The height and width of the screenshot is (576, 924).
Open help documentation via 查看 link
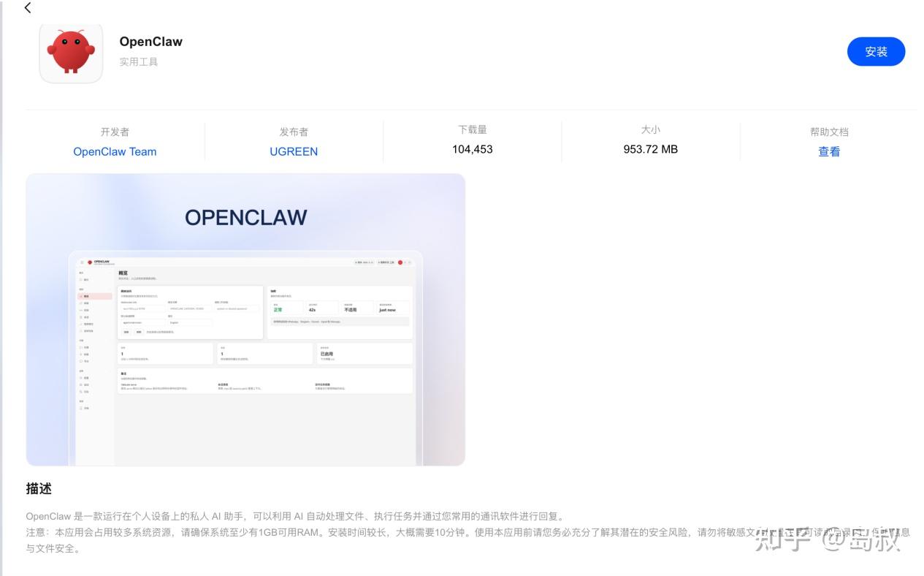(829, 152)
